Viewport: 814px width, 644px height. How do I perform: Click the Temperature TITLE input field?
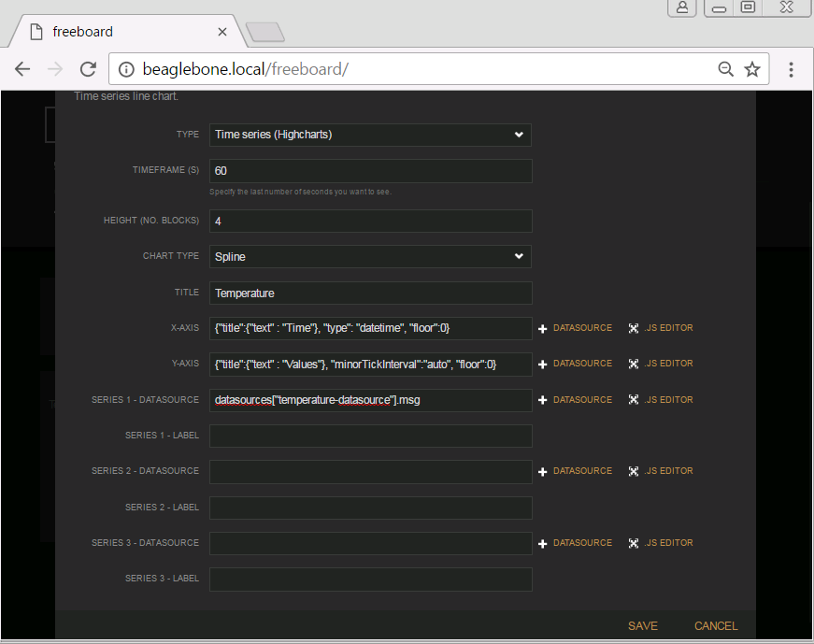pyautogui.click(x=370, y=293)
